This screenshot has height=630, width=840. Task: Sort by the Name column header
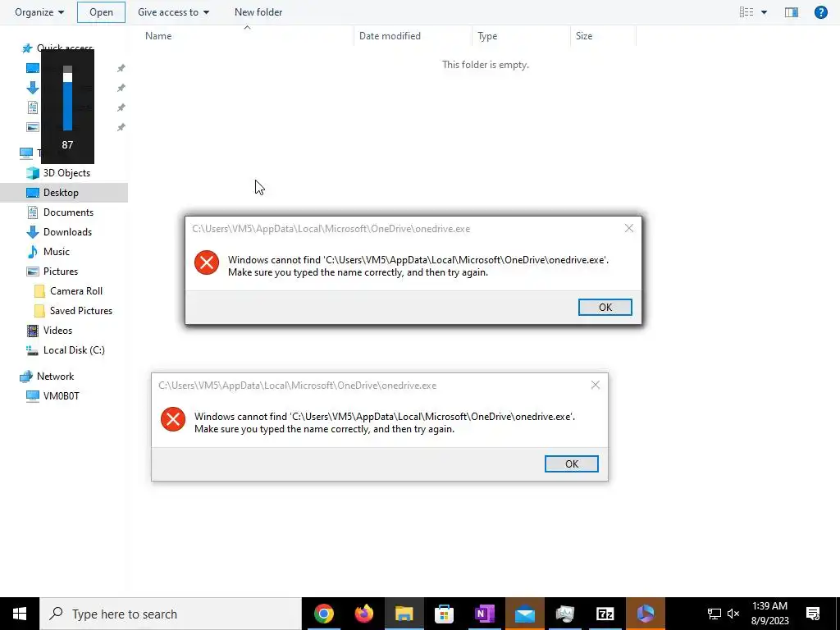(x=158, y=36)
